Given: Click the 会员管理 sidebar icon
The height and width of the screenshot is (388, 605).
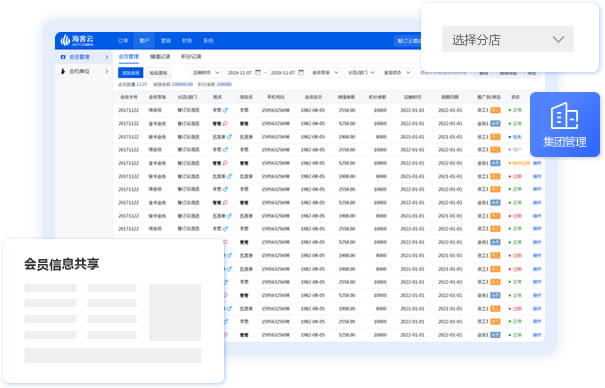Looking at the screenshot, I should pos(63,57).
